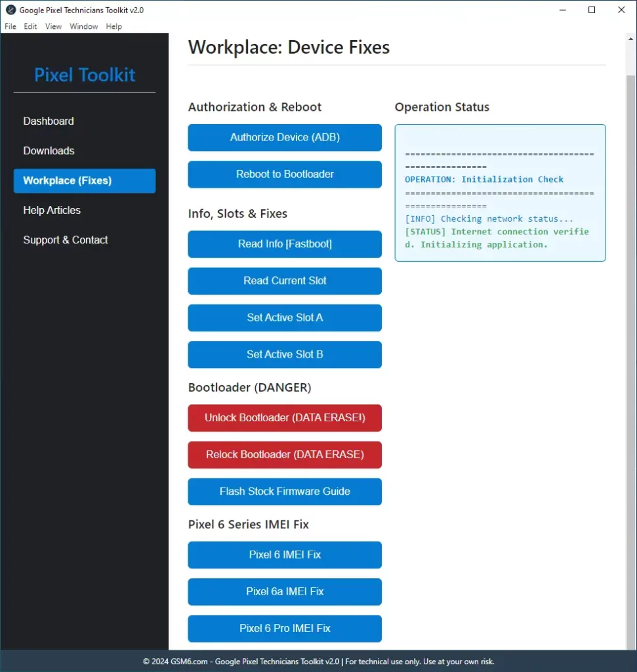Click Read Info [Fastboot] button
Screen dimensions: 637x672
click(x=285, y=244)
